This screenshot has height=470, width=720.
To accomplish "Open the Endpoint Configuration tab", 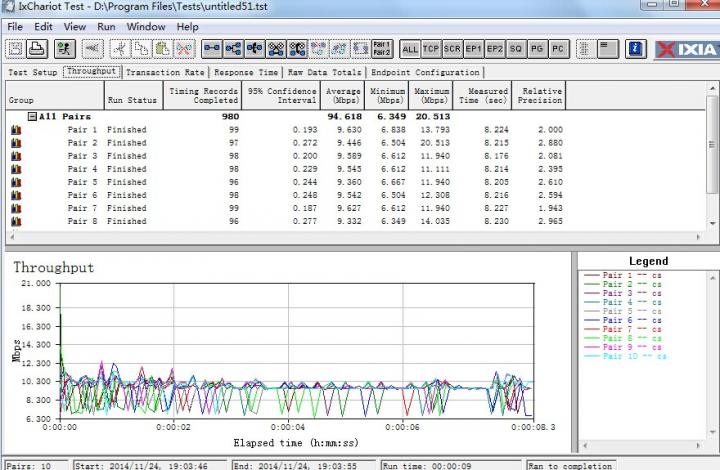I will 425,72.
